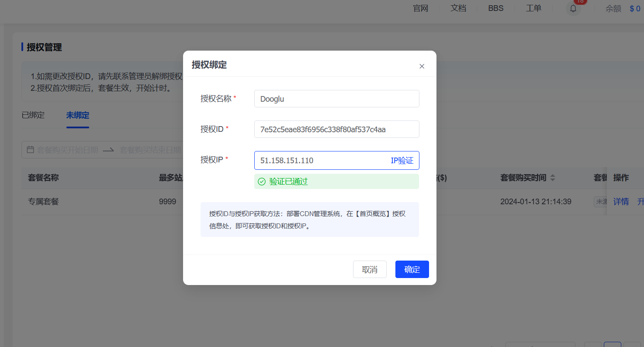The image size is (644, 347).
Task: Click the 详情 link in 专属套餐 row
Action: click(621, 202)
